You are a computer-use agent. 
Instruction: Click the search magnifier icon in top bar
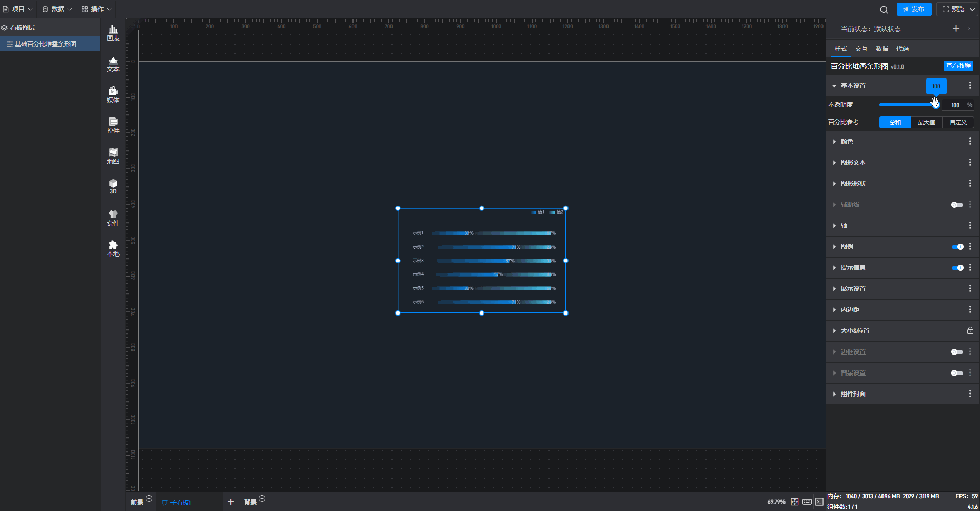tap(884, 9)
